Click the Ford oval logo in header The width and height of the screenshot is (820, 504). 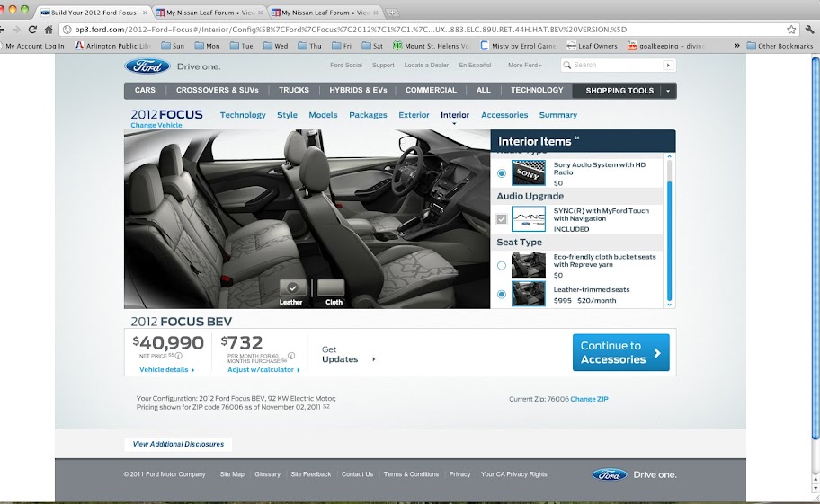pos(147,66)
